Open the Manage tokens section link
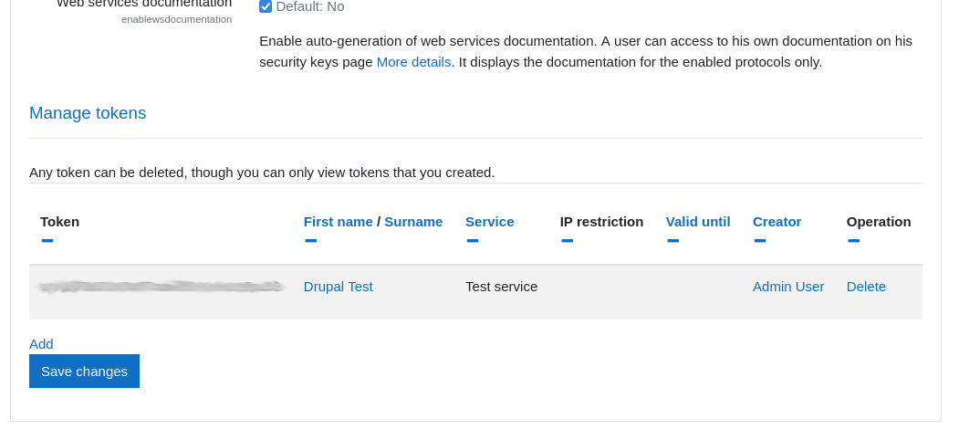Viewport: 980px width, 440px height. (x=88, y=113)
